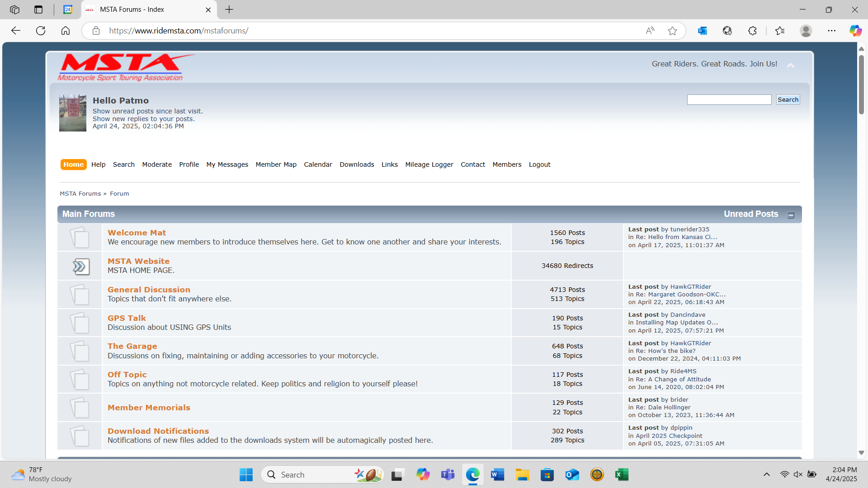Open the Member Map menu item
The height and width of the screenshot is (488, 868).
(276, 164)
